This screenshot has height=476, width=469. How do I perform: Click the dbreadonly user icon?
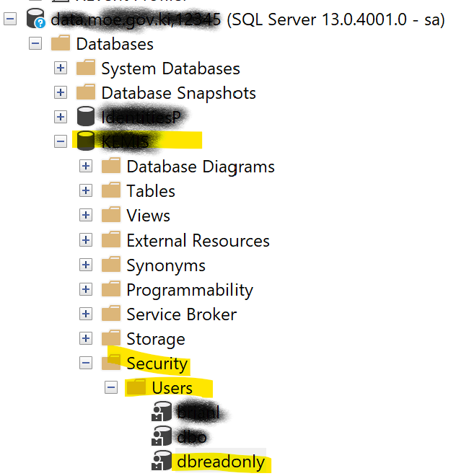click(x=161, y=462)
